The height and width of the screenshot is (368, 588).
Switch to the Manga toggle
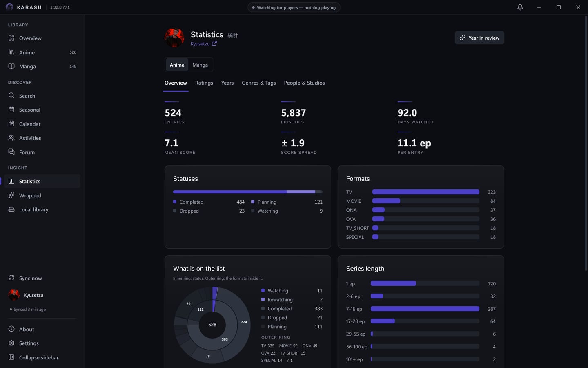(200, 65)
